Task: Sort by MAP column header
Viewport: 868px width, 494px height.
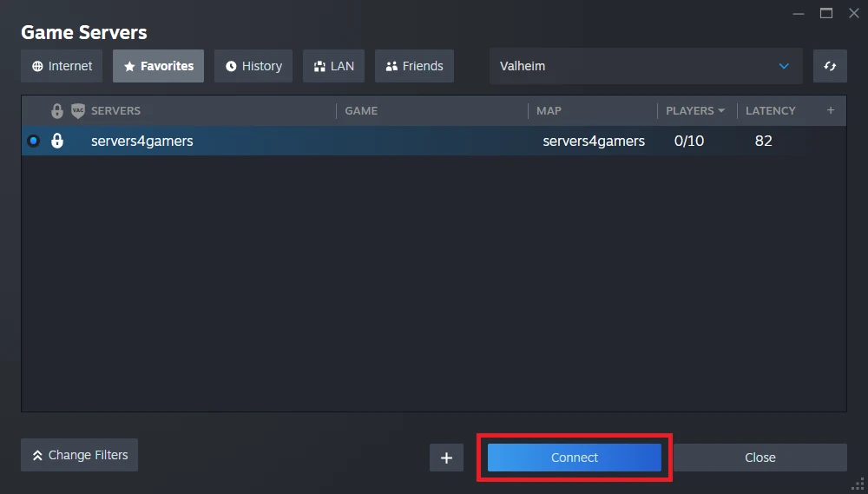Action: click(549, 111)
